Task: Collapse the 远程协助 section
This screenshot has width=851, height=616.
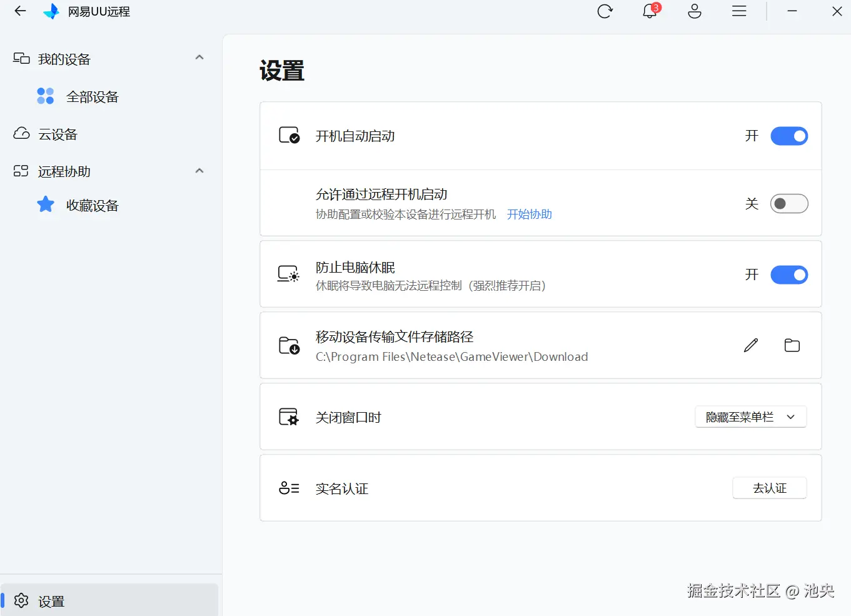Action: pyautogui.click(x=199, y=170)
